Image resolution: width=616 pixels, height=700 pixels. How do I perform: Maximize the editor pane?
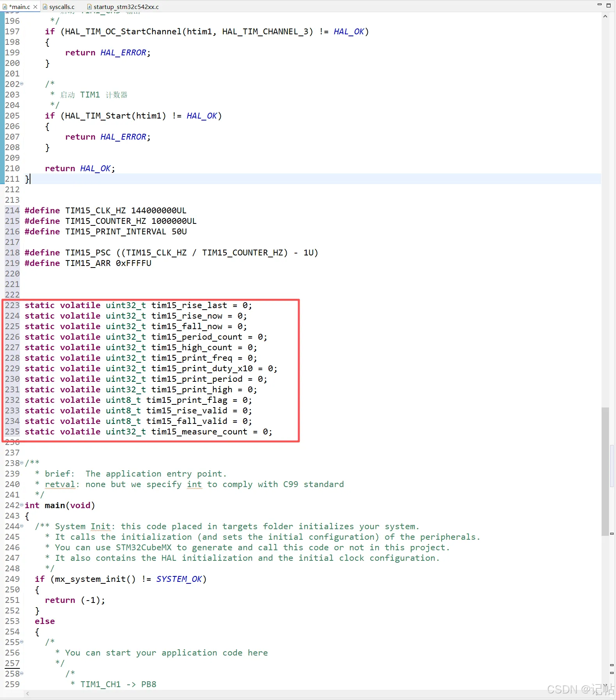(x=609, y=5)
